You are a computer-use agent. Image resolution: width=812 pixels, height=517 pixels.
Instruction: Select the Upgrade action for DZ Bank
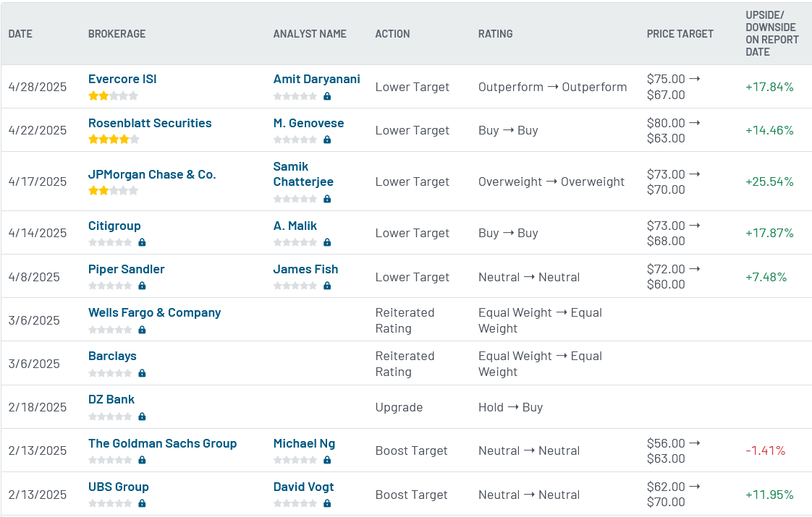click(x=399, y=407)
